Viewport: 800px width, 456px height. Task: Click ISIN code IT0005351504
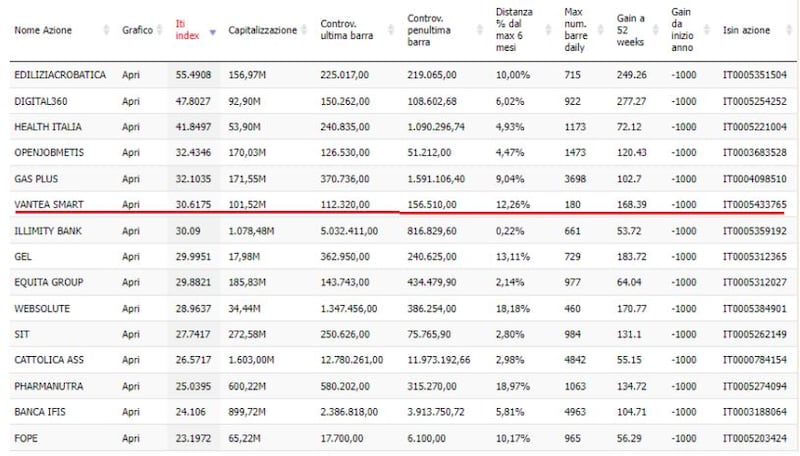[x=755, y=75]
